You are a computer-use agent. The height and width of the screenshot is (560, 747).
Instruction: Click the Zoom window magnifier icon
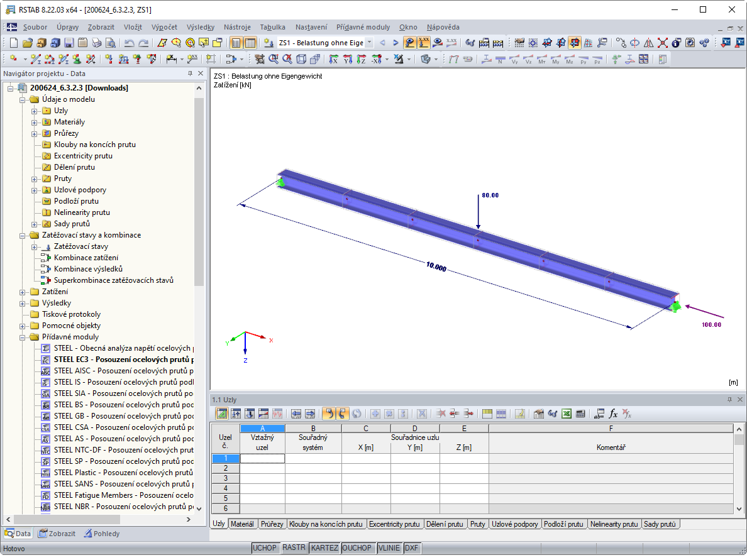274,59
